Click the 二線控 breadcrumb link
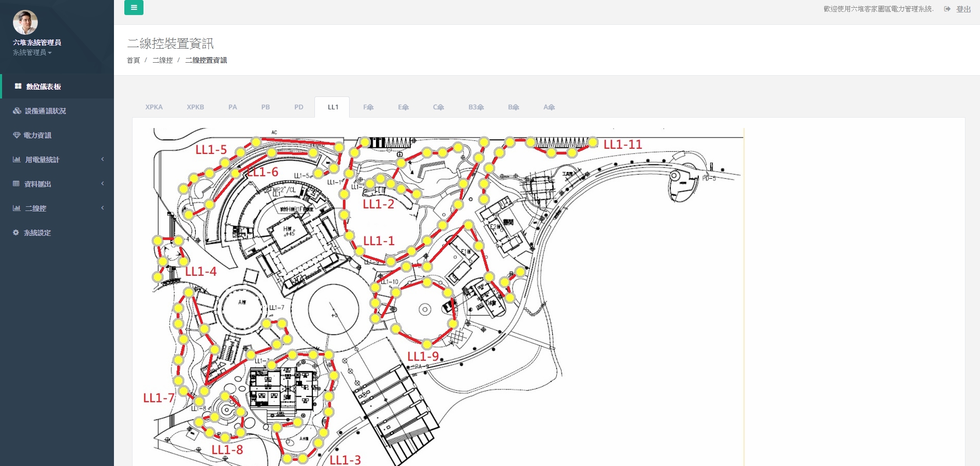This screenshot has width=980, height=466. click(163, 61)
